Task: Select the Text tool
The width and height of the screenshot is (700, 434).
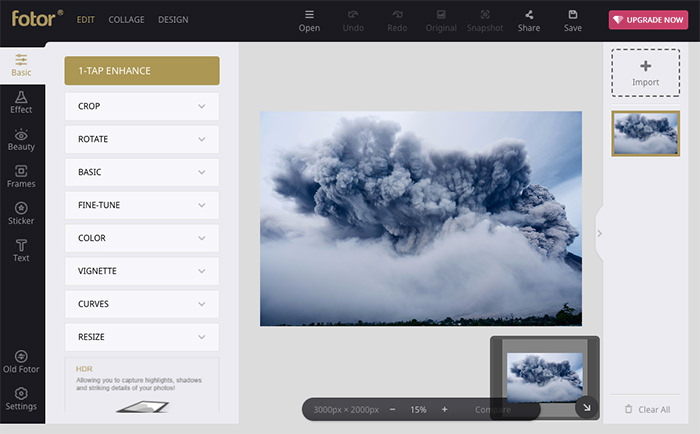Action: 21,250
